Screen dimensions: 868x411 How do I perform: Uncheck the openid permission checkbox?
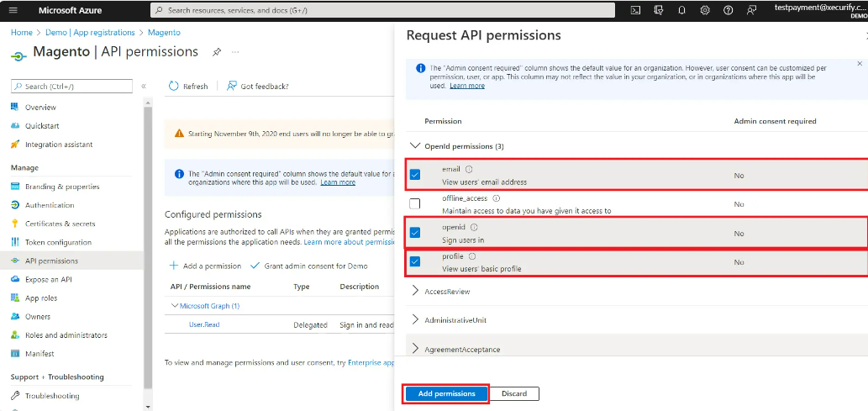(x=414, y=233)
